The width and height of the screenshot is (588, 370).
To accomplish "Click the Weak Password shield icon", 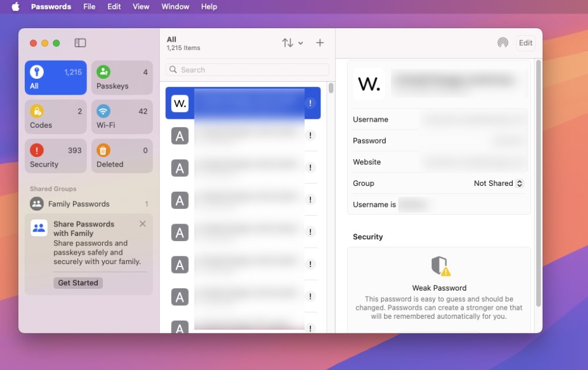I will tap(440, 266).
